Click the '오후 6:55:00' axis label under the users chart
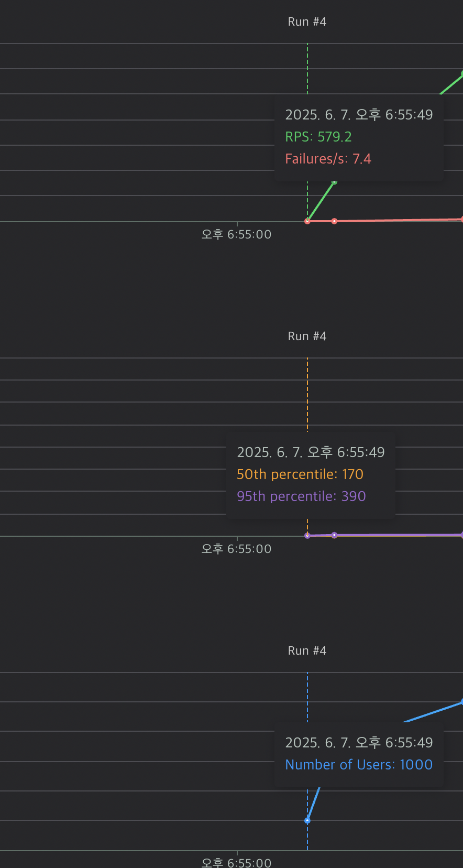This screenshot has width=463, height=868. [237, 862]
